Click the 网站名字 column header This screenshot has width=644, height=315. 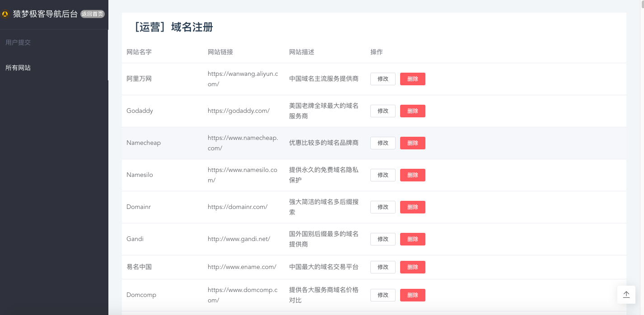[x=139, y=52]
